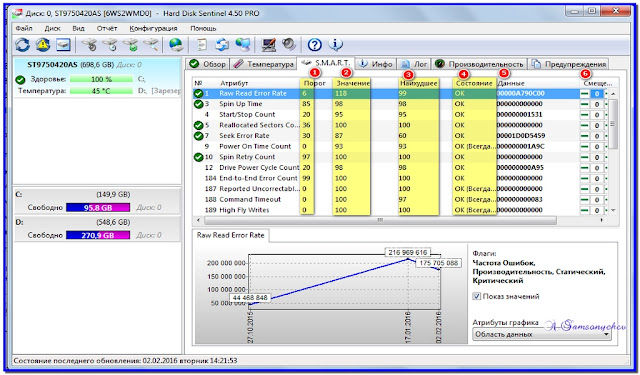Click the speaker sound toolbar icon

(x=289, y=44)
